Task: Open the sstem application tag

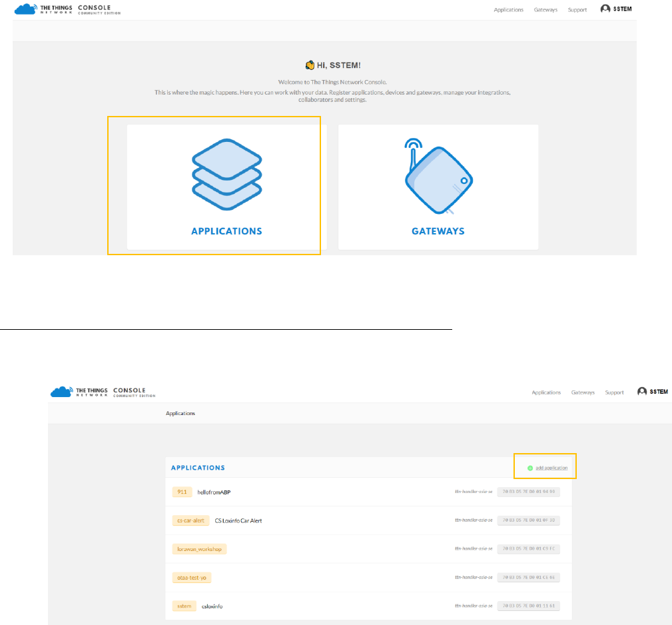Action: click(x=184, y=606)
